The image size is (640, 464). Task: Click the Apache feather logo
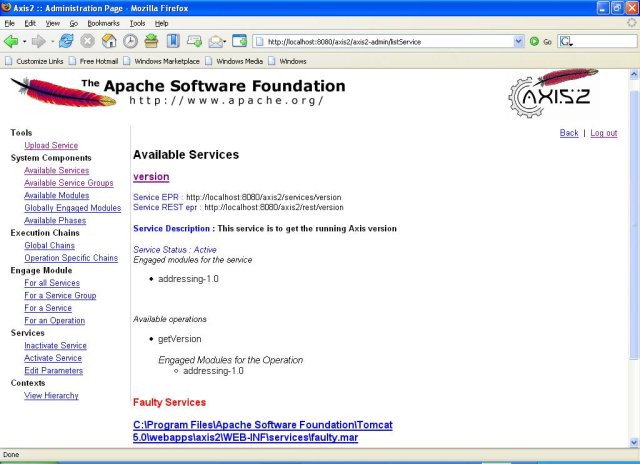point(64,91)
